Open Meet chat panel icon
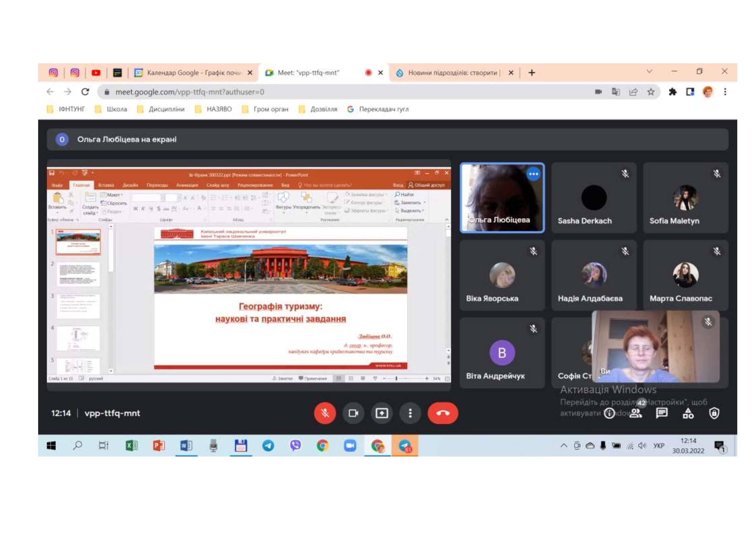The width and height of the screenshot is (756, 534). click(662, 413)
